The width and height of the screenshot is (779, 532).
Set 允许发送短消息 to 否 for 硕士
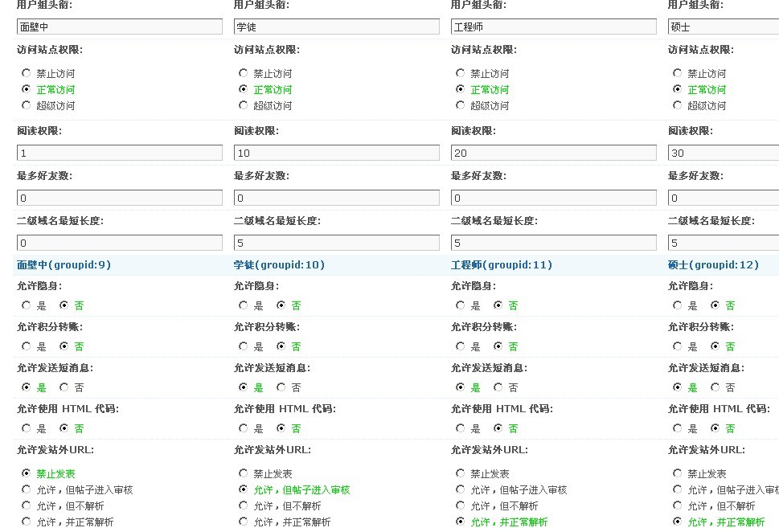point(715,387)
